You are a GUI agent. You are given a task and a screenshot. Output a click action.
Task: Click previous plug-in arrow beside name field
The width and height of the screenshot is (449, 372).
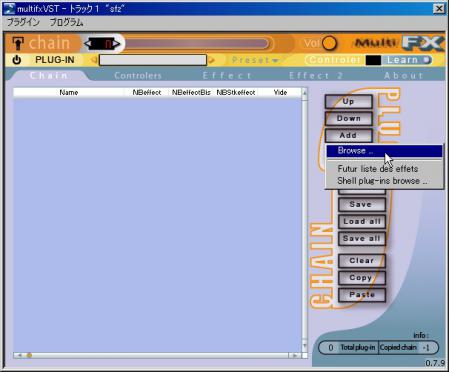(x=94, y=60)
